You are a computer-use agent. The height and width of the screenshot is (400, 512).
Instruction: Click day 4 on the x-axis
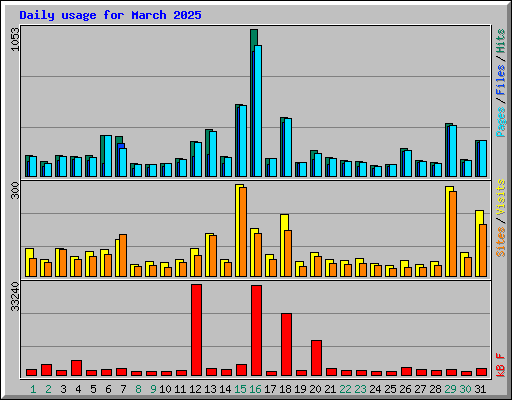78,389
